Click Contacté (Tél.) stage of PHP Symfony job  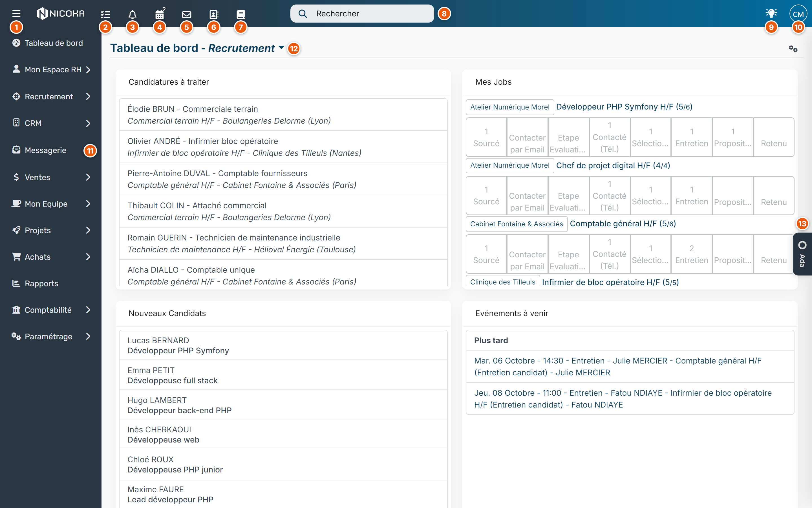coord(609,137)
